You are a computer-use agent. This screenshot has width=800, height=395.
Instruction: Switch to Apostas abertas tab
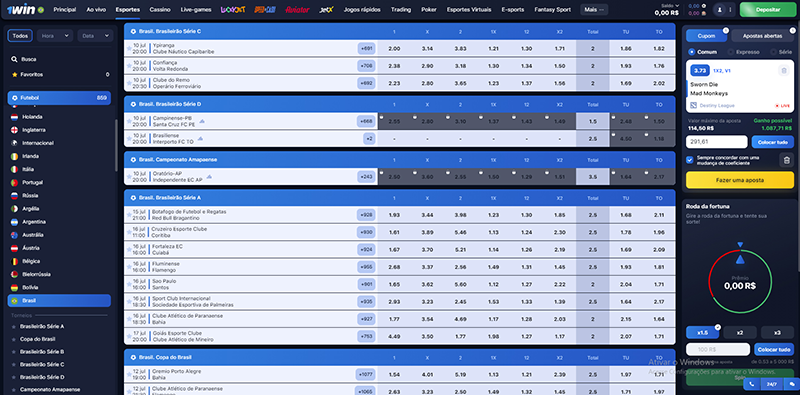coord(762,36)
